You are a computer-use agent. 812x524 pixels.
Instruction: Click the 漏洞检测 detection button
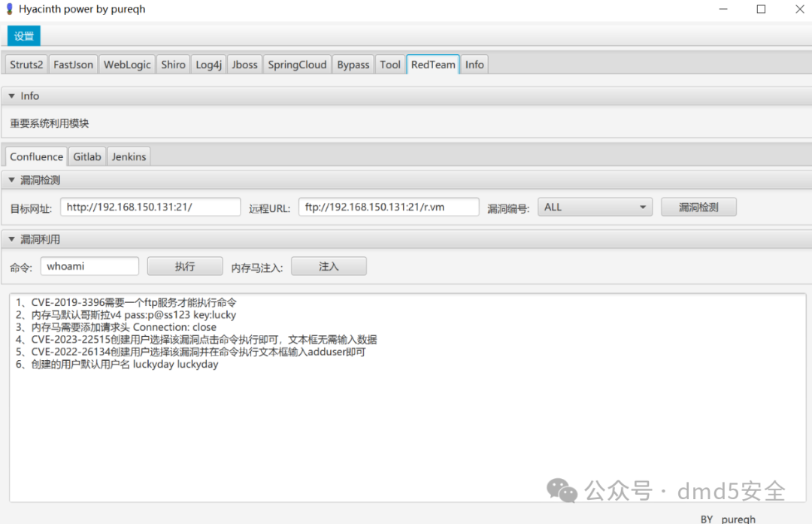point(698,206)
